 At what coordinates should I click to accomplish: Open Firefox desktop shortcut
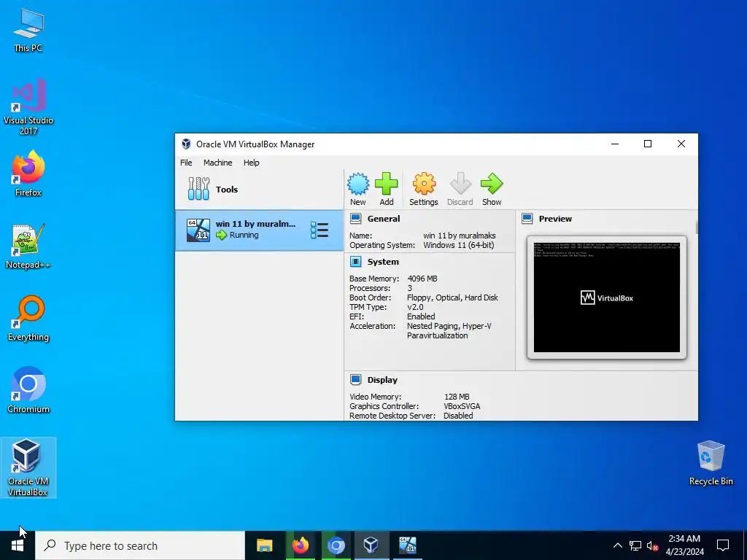[x=28, y=174]
